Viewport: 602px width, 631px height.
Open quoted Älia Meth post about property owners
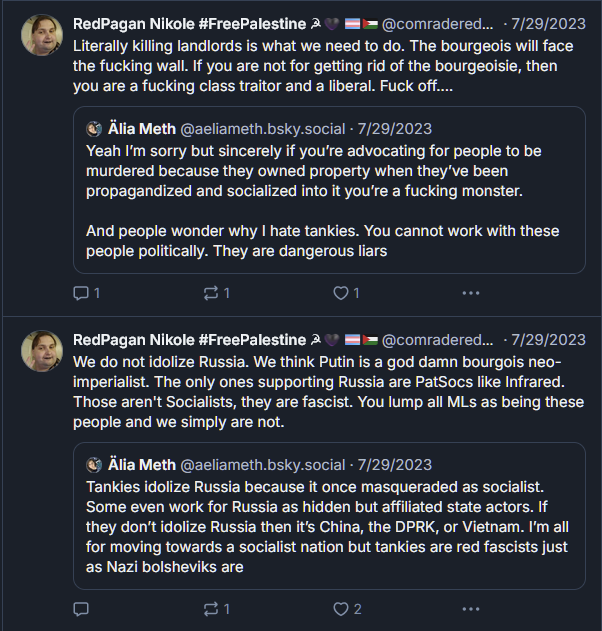coord(330,200)
